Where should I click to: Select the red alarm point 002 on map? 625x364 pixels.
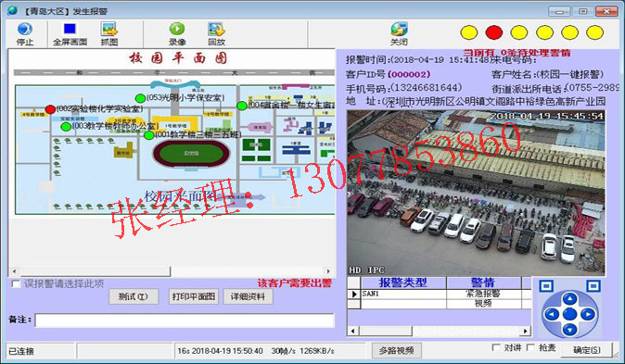(50, 109)
